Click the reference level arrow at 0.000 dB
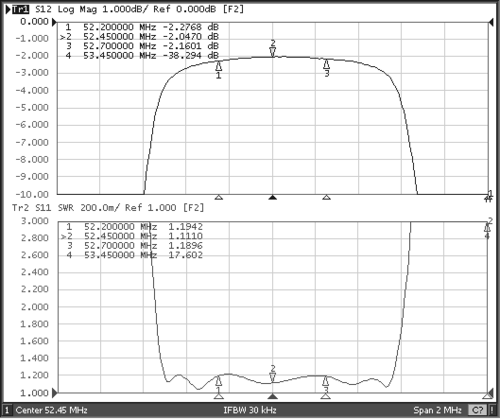Viewport: 500px width, 419px height. coord(54,22)
